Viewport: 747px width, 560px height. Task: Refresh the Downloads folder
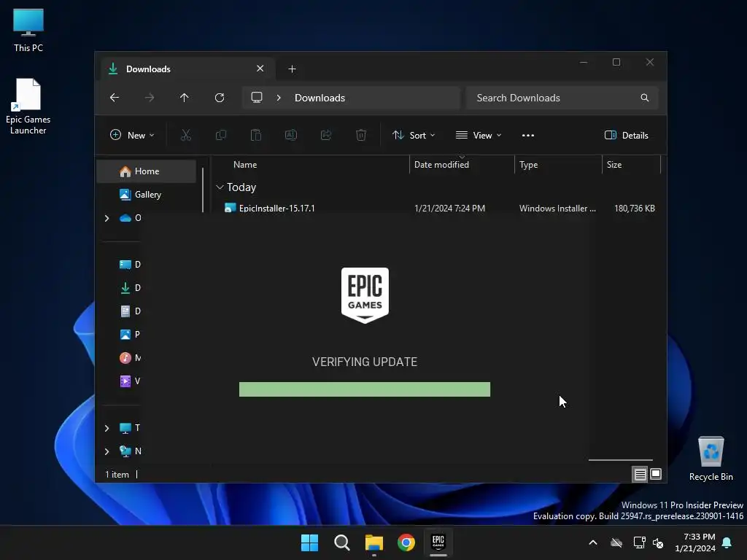point(220,98)
